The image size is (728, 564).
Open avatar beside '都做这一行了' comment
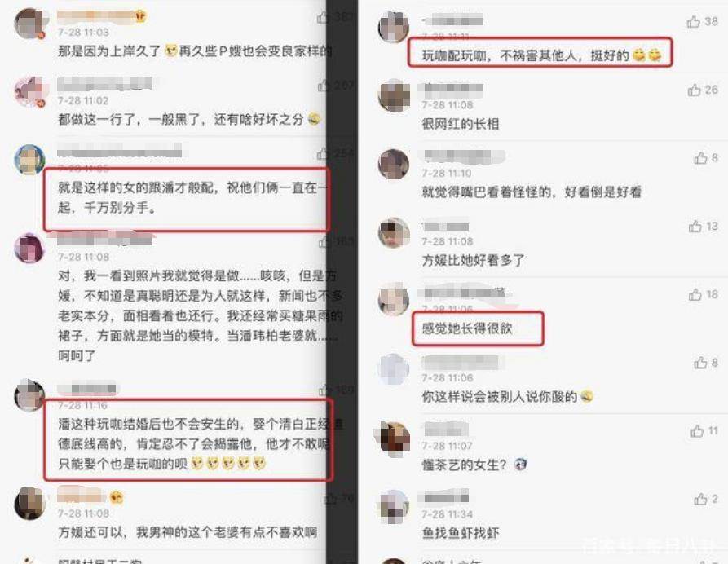pos(31,91)
